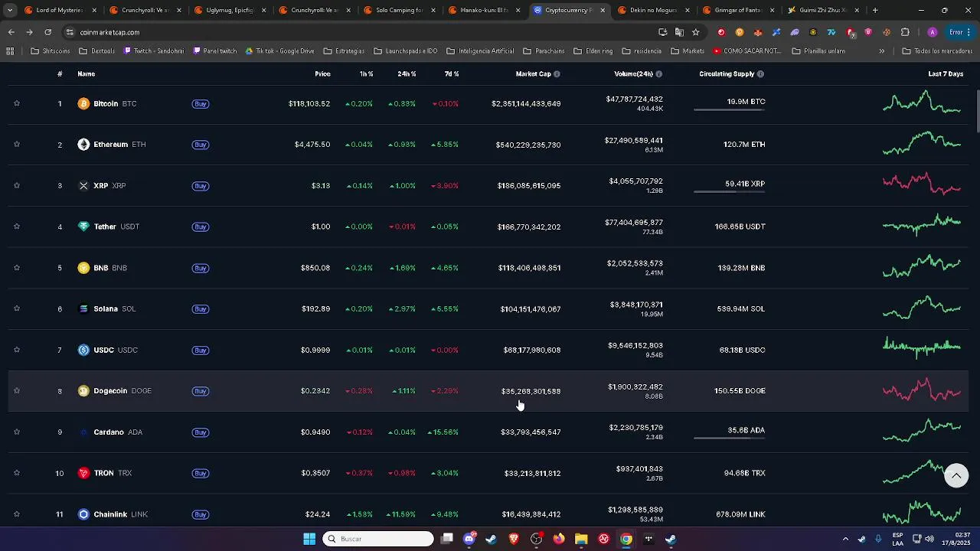Viewport: 980px width, 551px height.
Task: Click the Bitcoin coin logo
Action: click(83, 103)
